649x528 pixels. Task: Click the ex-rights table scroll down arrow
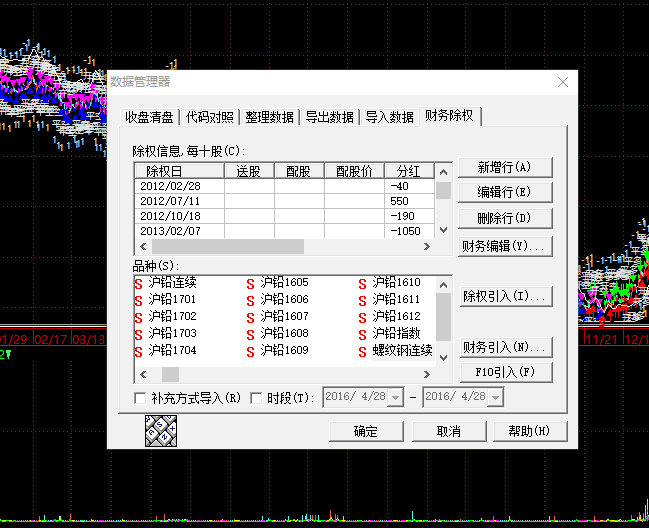[443, 230]
